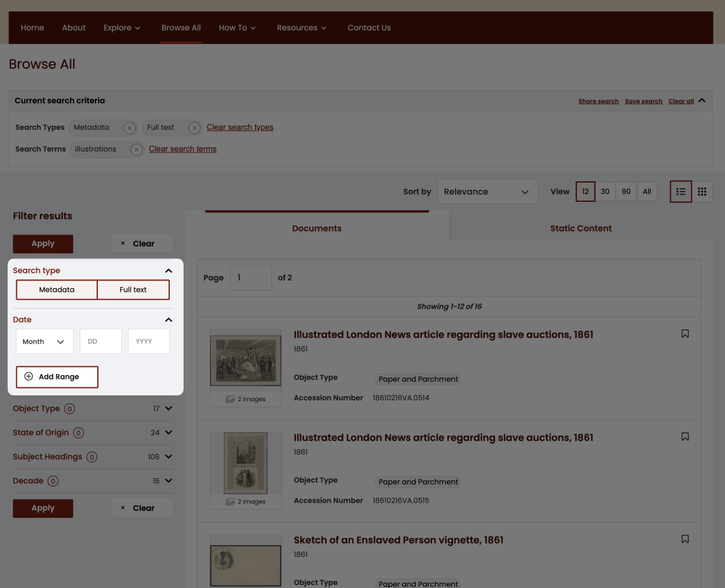
Task: Click the top Apply filter button
Action: coord(43,244)
